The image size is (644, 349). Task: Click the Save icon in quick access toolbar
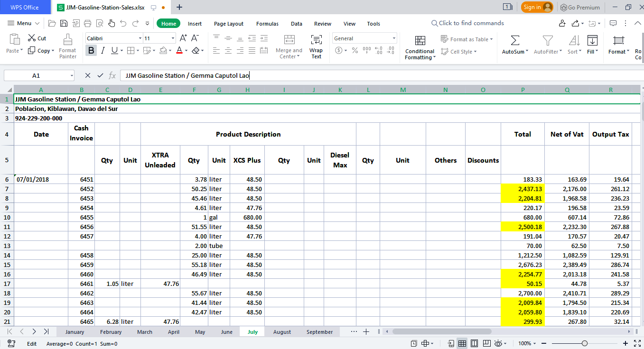64,23
